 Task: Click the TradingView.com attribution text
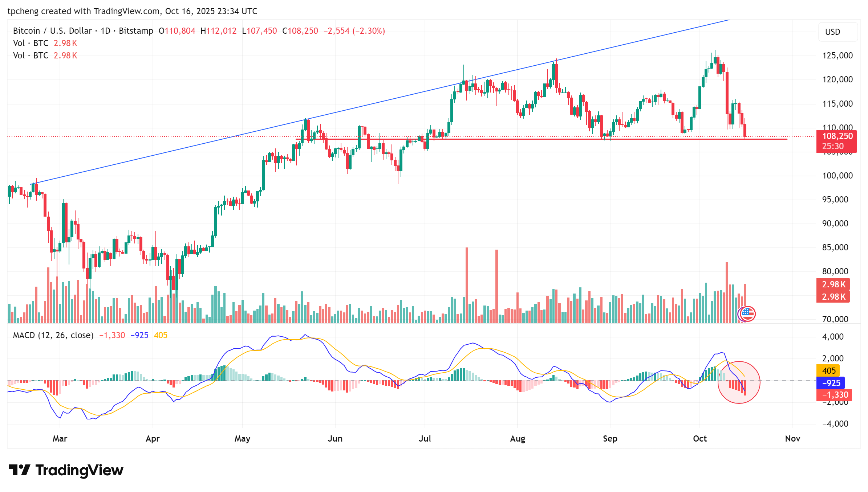126,11
